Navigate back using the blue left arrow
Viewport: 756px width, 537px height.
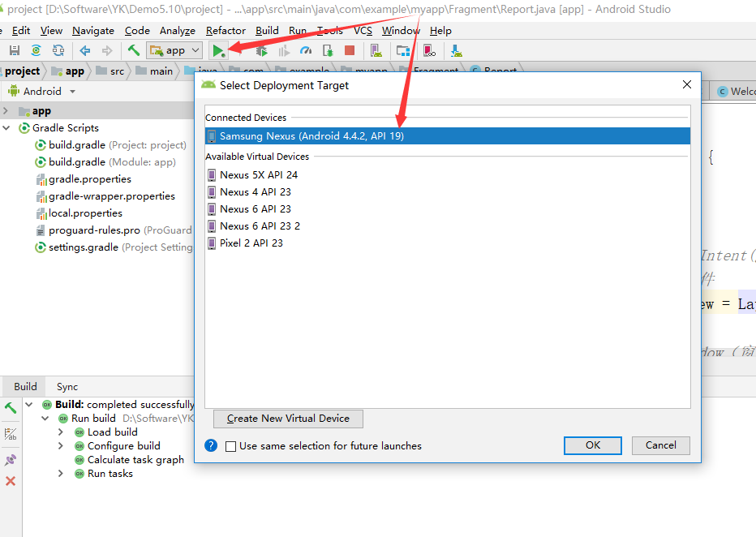[x=85, y=50]
